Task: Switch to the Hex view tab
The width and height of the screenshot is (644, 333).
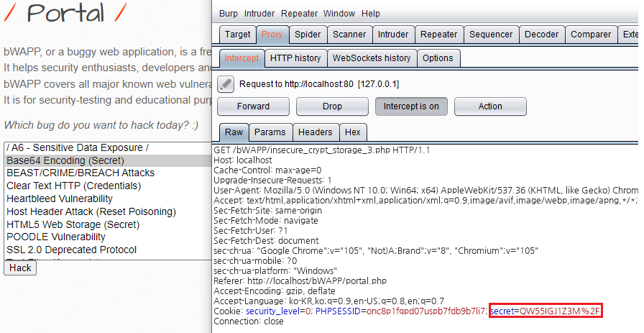Action: click(352, 132)
